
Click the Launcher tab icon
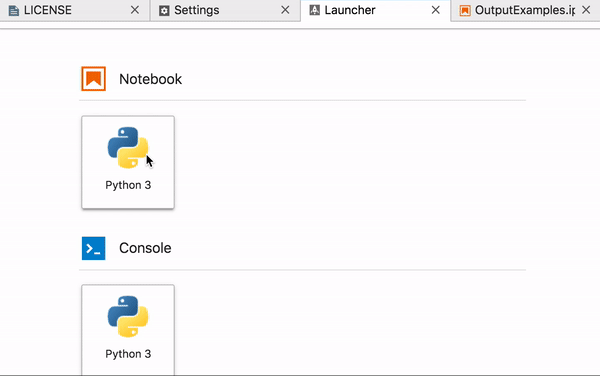point(315,10)
